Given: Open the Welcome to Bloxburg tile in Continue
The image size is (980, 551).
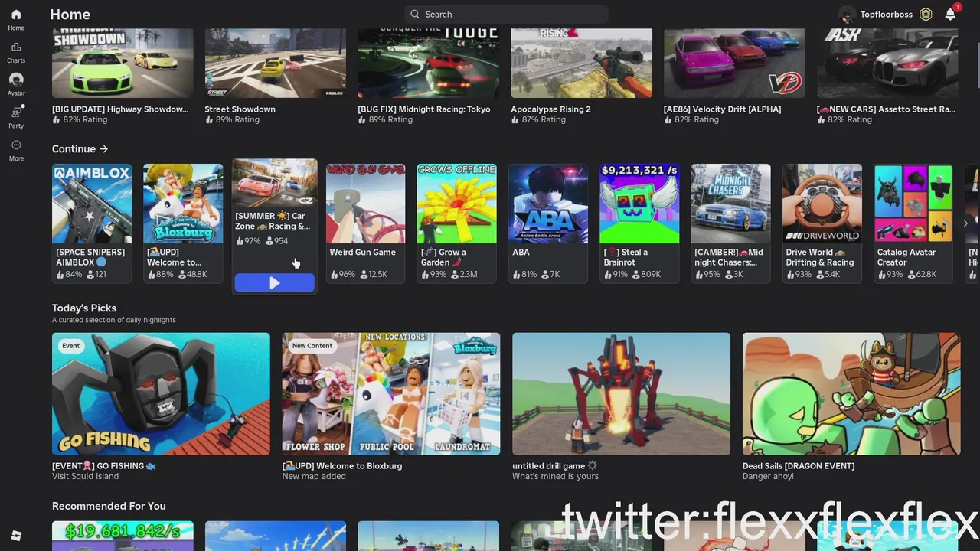Looking at the screenshot, I should click(x=183, y=223).
